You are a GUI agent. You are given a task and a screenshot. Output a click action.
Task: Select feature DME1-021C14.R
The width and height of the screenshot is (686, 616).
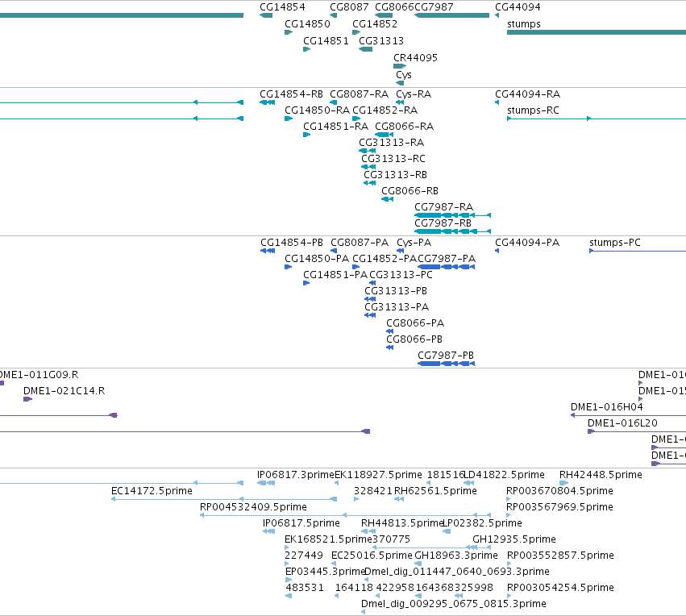tap(64, 391)
